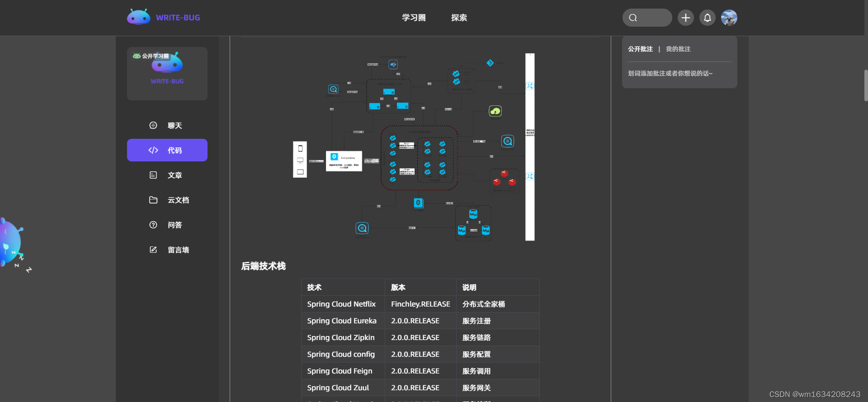This screenshot has width=868, height=402.
Task: Click the WRITE-BUG header brand text
Action: click(x=178, y=18)
